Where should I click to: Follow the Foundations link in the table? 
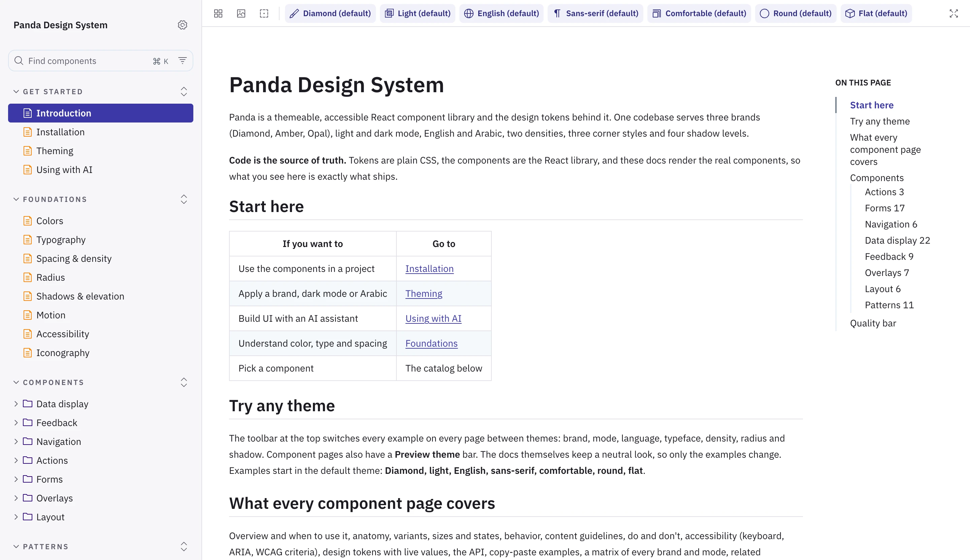pos(431,344)
